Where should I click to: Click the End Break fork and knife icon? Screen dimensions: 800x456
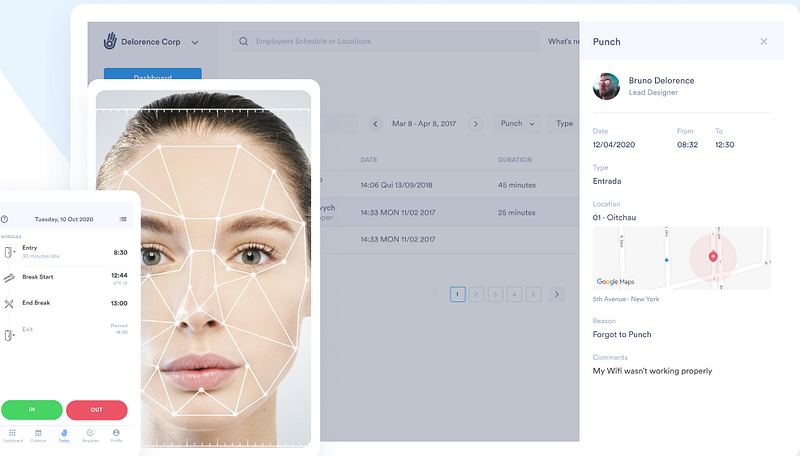9,304
